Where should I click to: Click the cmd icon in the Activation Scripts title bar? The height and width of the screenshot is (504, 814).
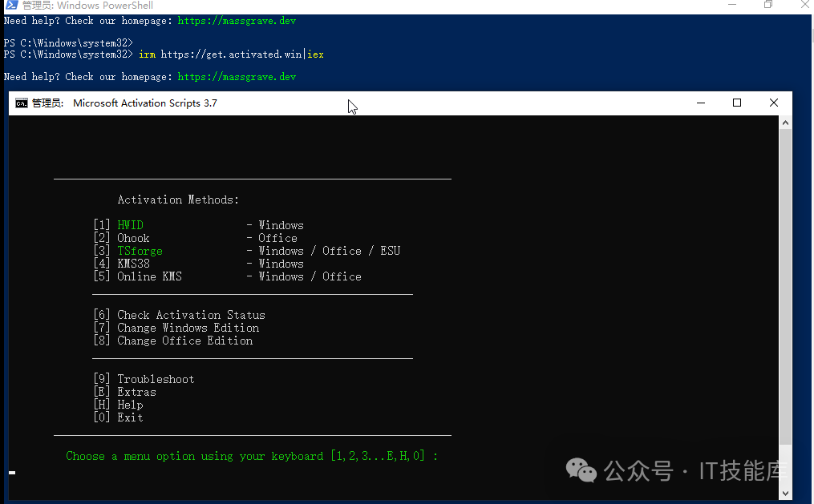tap(22, 103)
